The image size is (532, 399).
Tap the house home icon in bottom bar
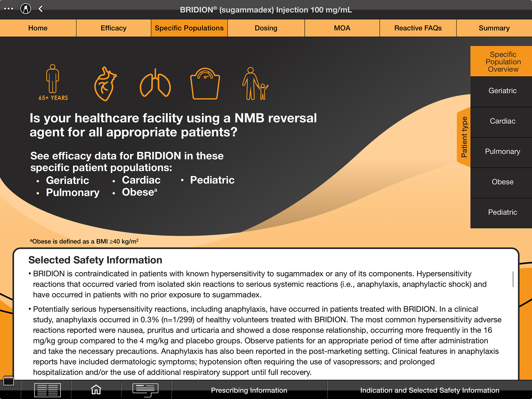click(96, 390)
